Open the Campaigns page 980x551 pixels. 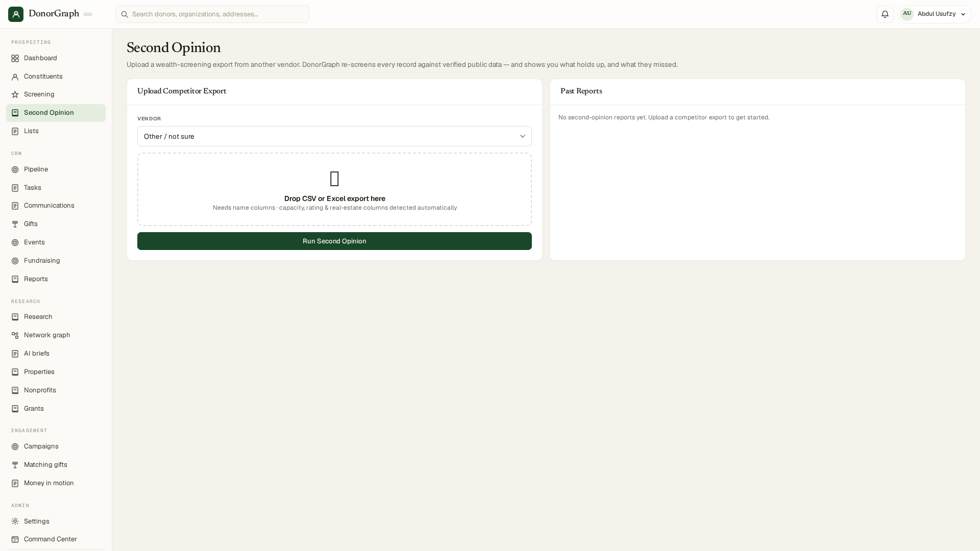[56, 446]
